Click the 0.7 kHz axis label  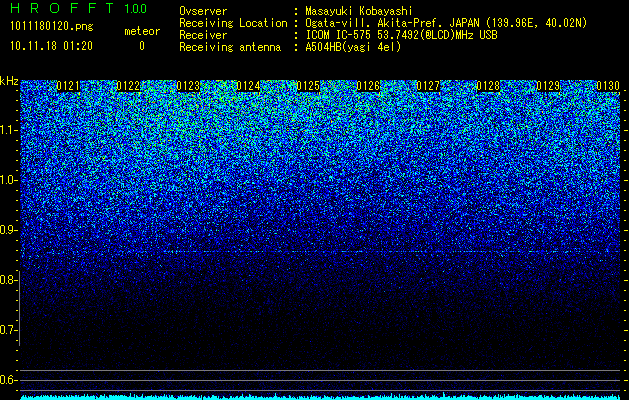(8, 330)
